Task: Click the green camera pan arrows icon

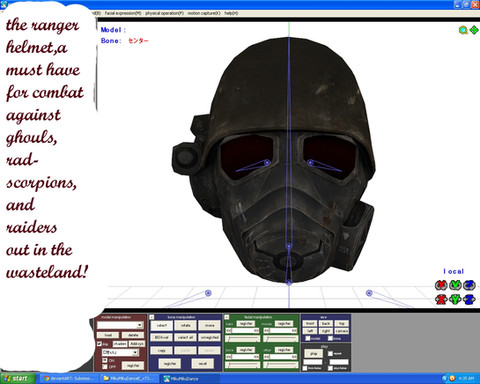Action: (474, 30)
